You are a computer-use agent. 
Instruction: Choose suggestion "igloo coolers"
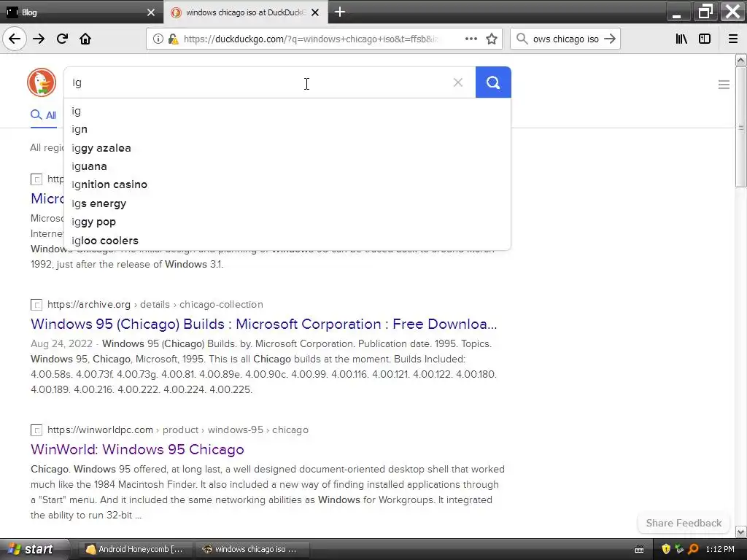287,241
